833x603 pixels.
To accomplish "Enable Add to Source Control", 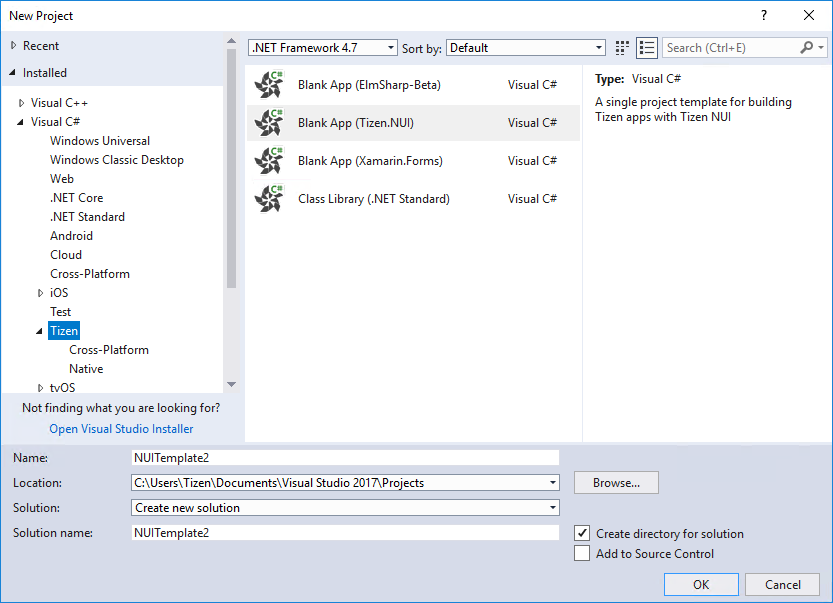I will coord(581,553).
